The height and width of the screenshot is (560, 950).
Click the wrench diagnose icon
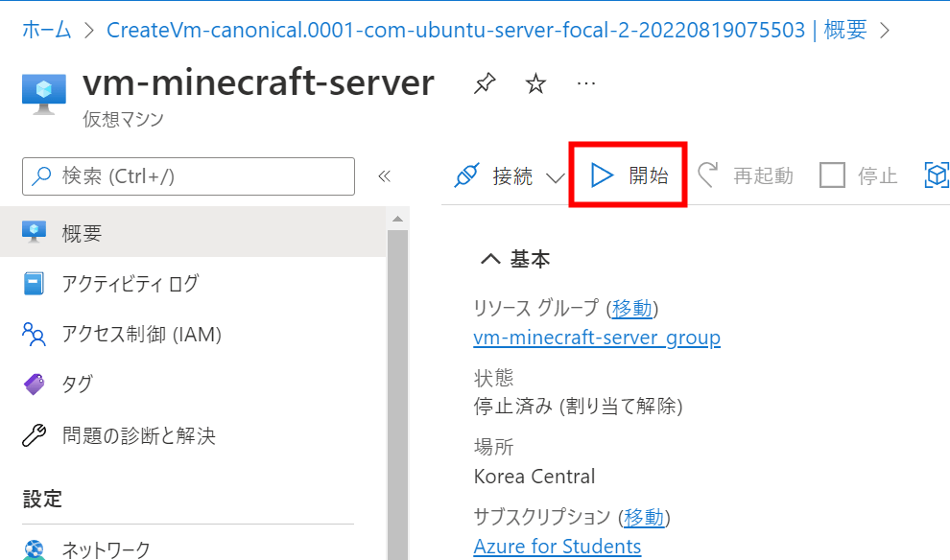[x=34, y=435]
